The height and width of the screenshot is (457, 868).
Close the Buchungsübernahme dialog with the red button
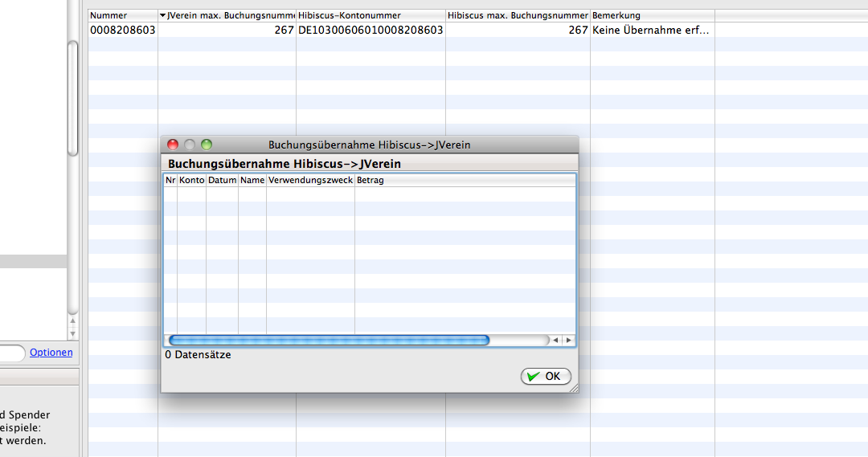[x=173, y=145]
